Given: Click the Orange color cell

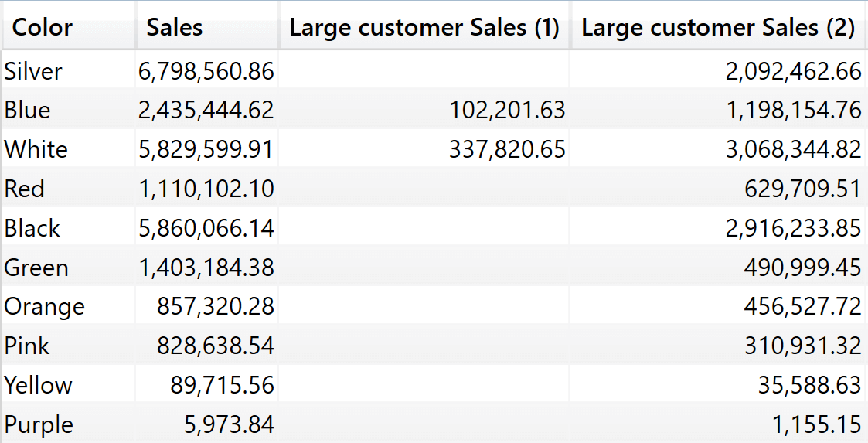Looking at the screenshot, I should click(44, 306).
